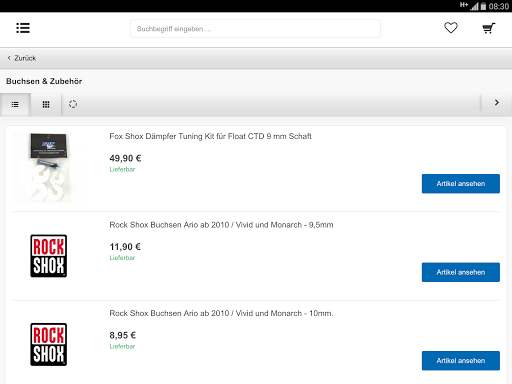Go back using the Zurück link
Image resolution: width=512 pixels, height=384 pixels.
25,58
